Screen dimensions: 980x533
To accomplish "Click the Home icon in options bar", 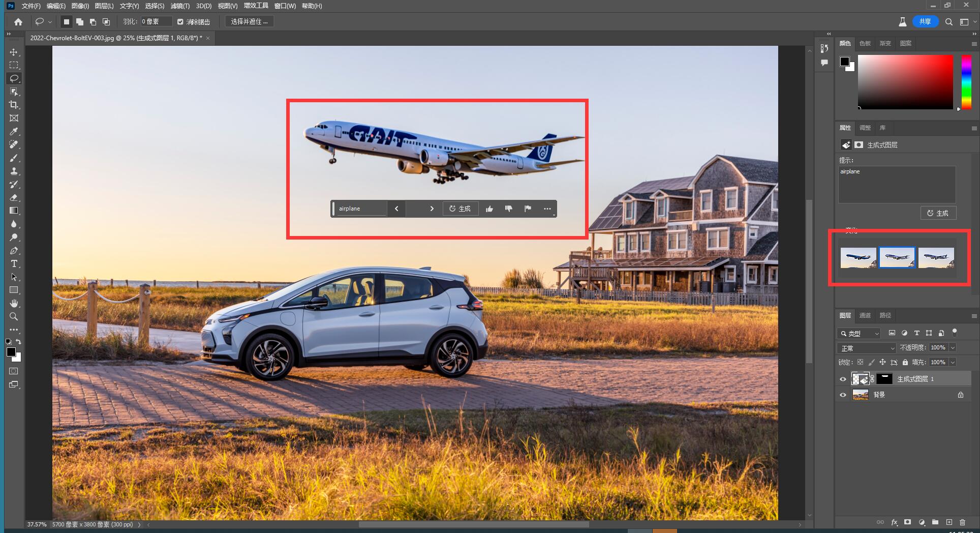I will coord(18,22).
